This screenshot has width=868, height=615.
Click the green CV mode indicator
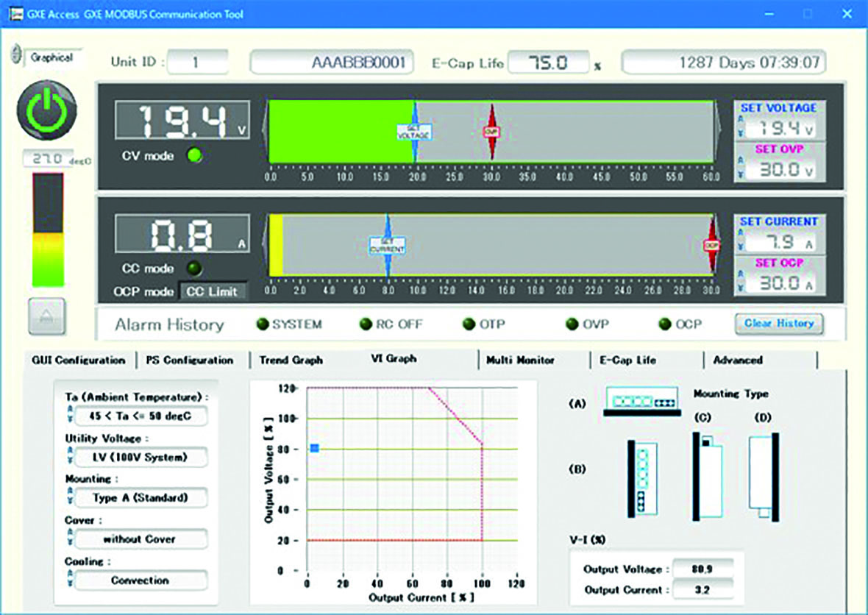point(194,155)
